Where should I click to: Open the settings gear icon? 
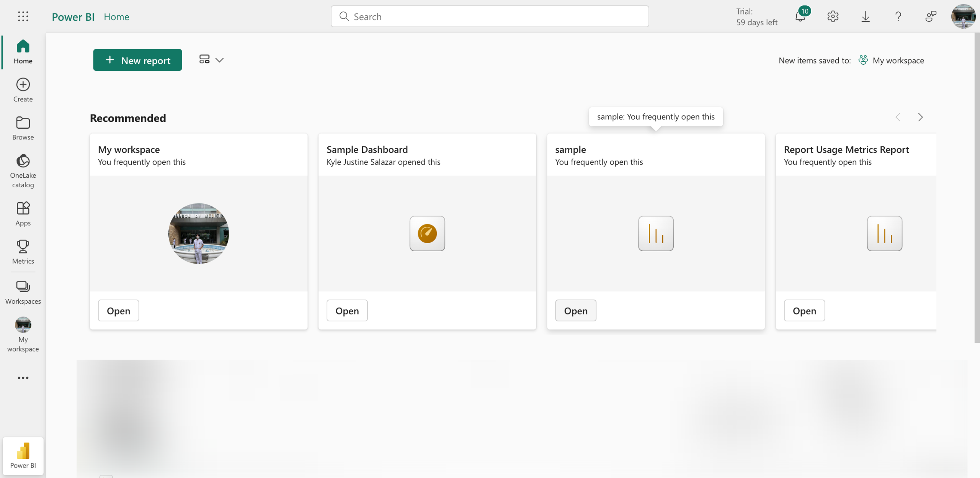click(833, 16)
